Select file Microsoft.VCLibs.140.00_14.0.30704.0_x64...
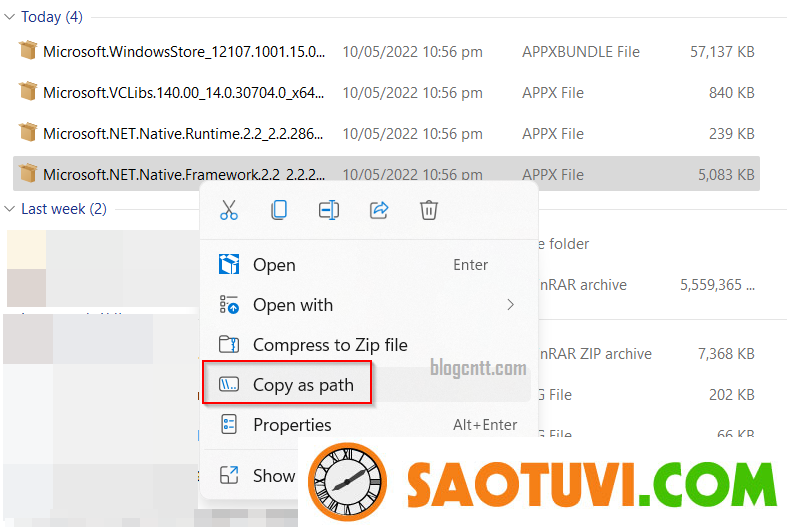 click(x=184, y=93)
